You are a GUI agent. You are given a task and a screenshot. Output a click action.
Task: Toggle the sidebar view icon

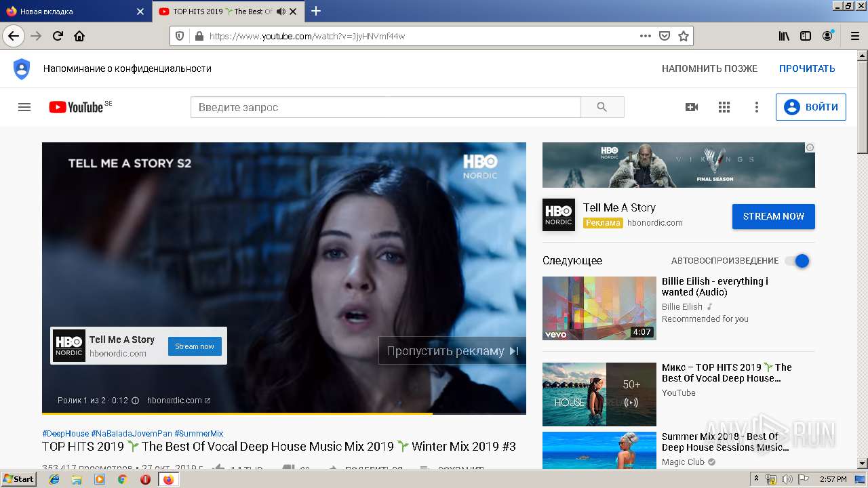click(x=806, y=36)
